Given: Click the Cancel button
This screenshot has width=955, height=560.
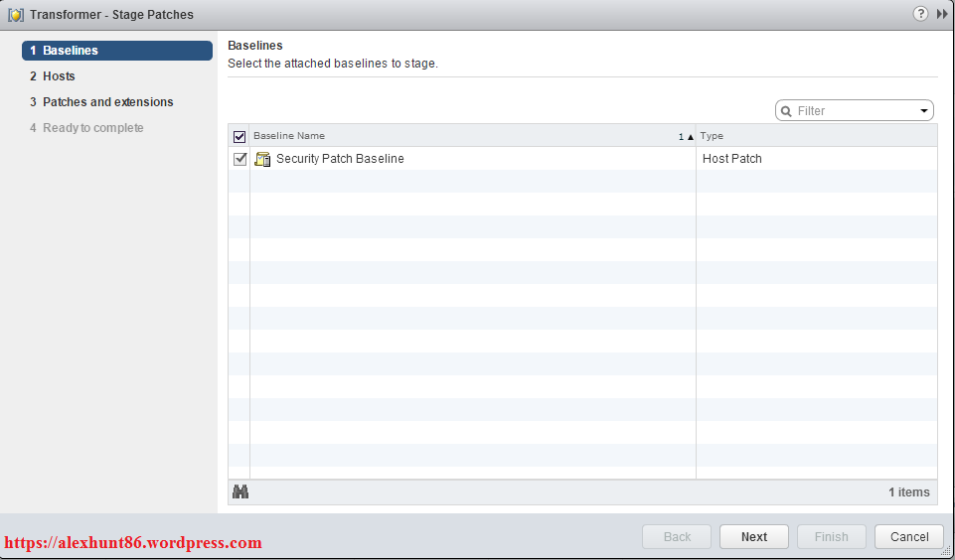Looking at the screenshot, I should point(908,537).
